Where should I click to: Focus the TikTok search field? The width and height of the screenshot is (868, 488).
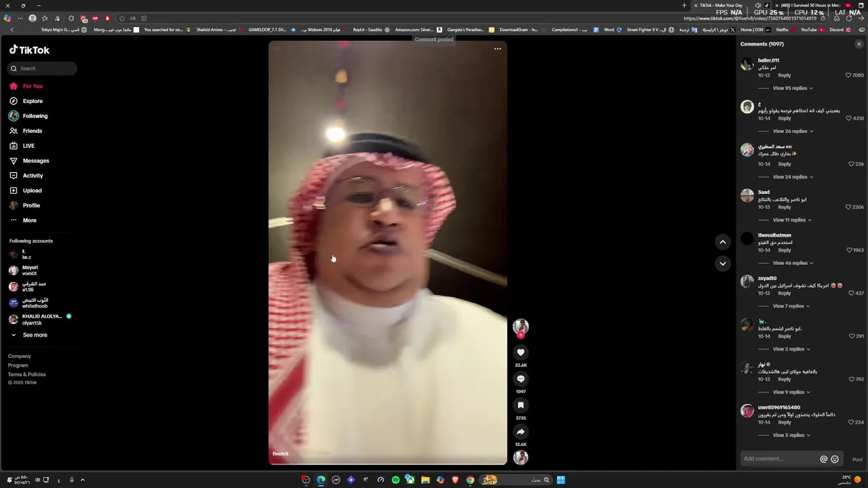click(43, 68)
